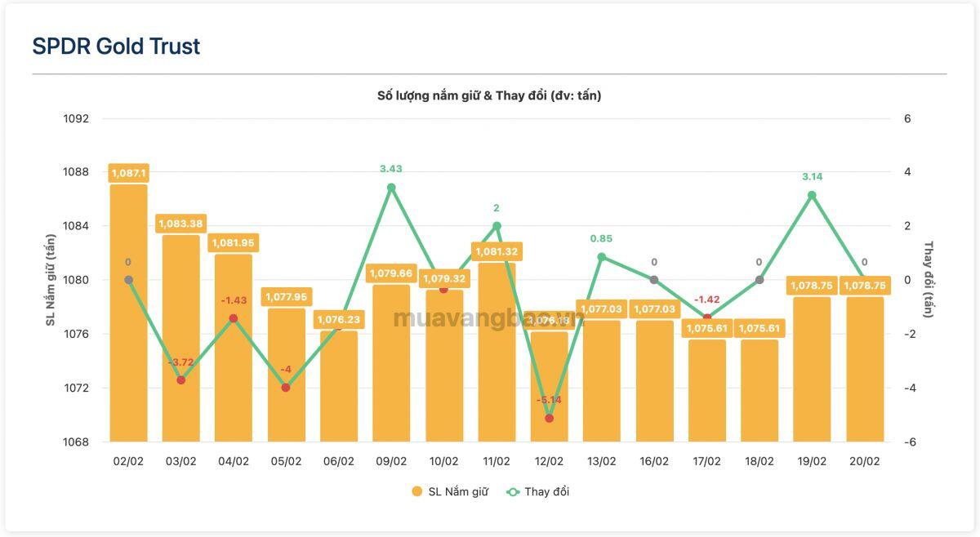Select the green change point labeled 2 on 11/02
This screenshot has width=980, height=537.
coord(497,226)
